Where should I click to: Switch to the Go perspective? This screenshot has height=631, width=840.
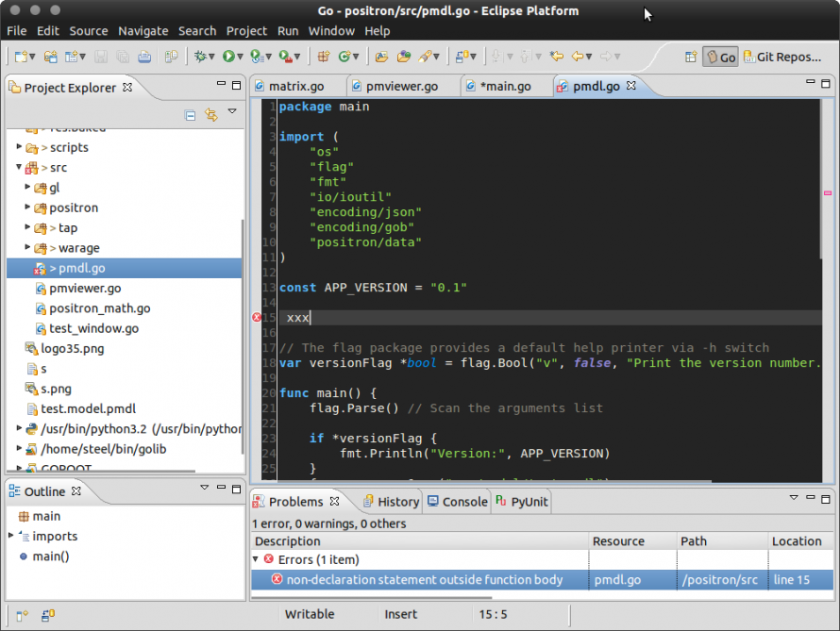click(720, 57)
